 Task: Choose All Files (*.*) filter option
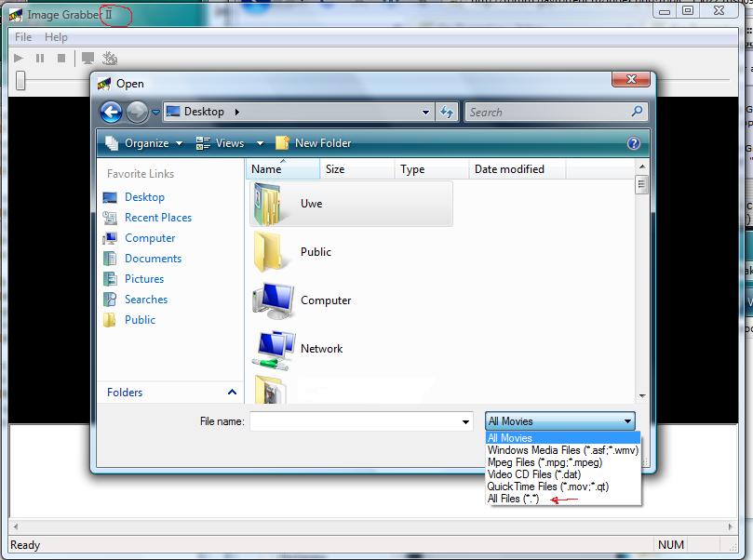513,499
